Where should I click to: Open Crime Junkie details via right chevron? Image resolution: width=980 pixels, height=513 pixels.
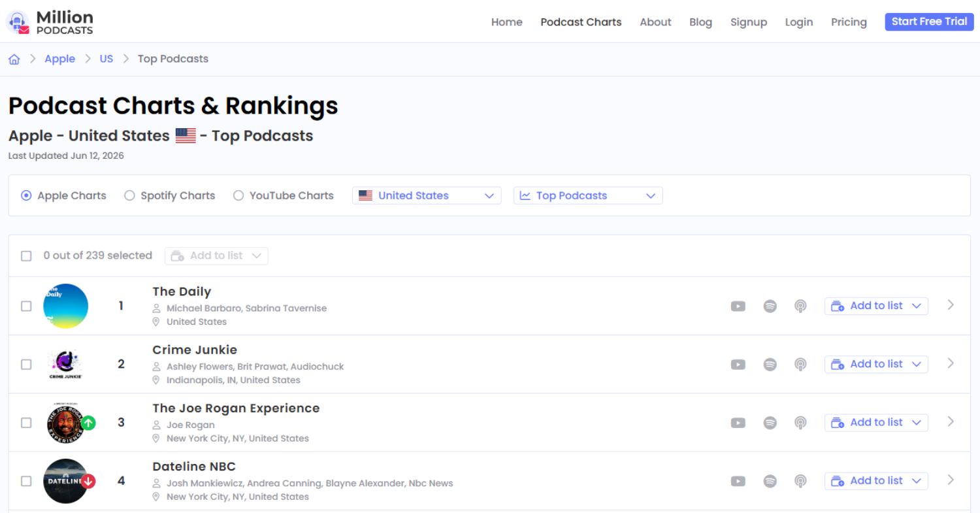pos(951,363)
